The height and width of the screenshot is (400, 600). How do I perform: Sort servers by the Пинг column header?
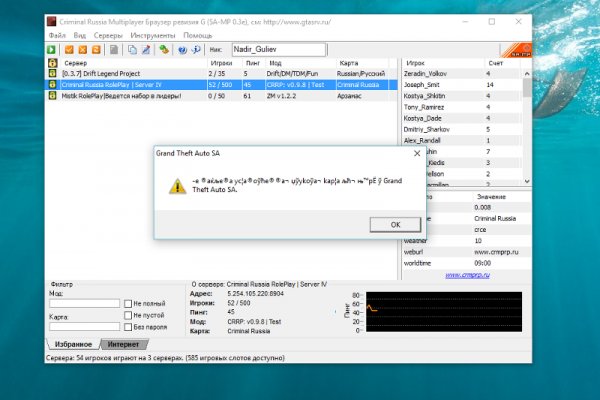[x=250, y=62]
